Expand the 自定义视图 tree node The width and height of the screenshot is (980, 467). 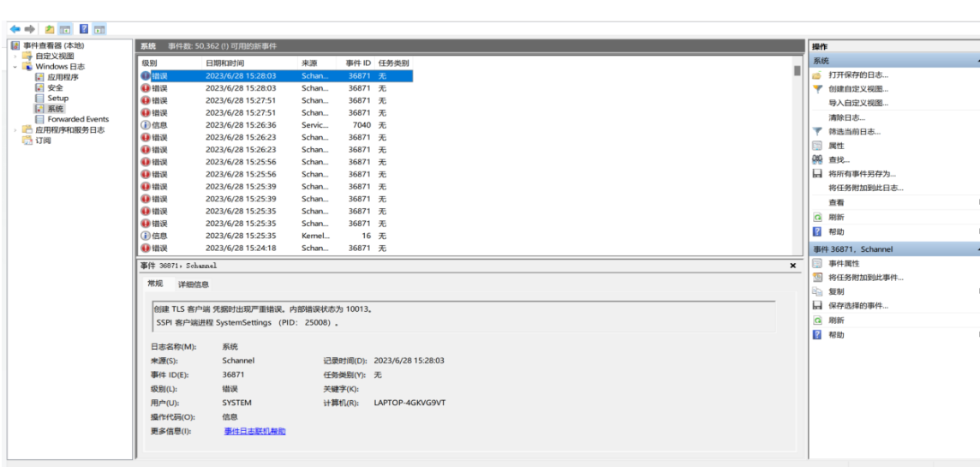(15, 57)
